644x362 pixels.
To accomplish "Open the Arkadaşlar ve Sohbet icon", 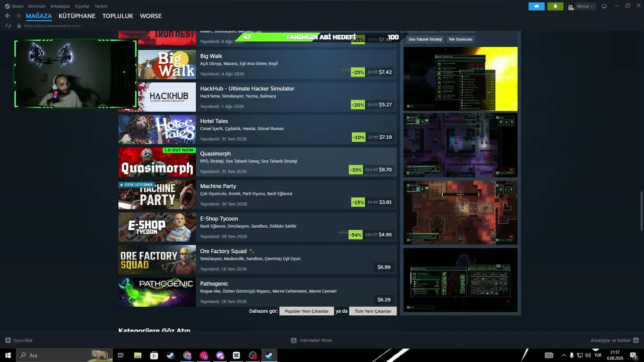I will tap(636, 340).
